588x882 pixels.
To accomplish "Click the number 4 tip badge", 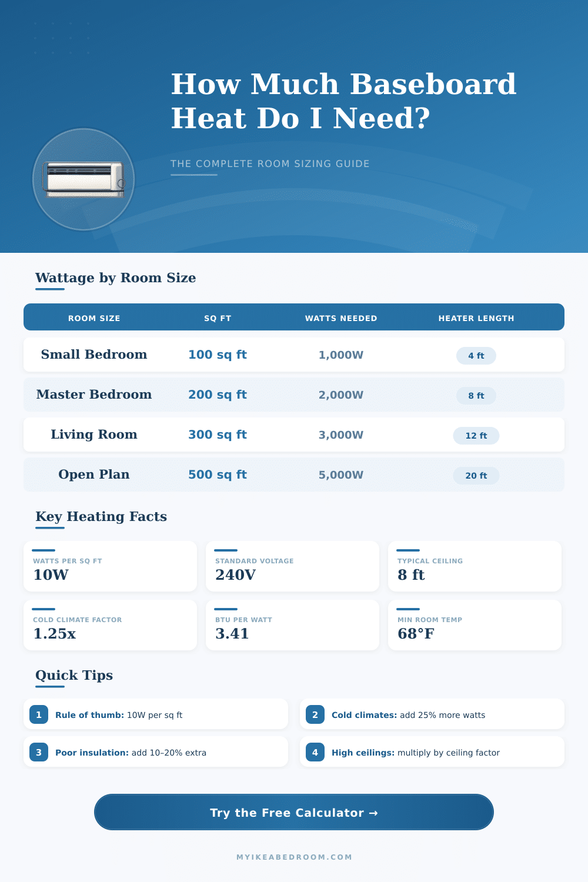I will [x=315, y=753].
